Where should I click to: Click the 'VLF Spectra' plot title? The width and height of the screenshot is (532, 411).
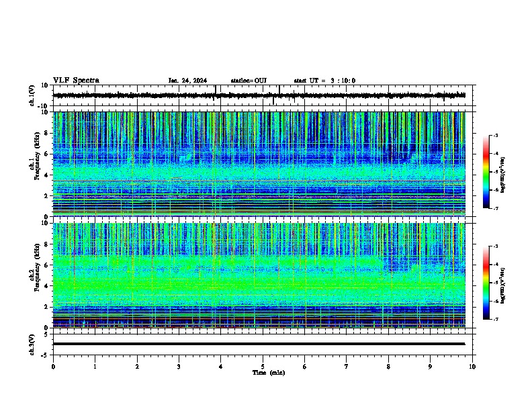click(76, 81)
